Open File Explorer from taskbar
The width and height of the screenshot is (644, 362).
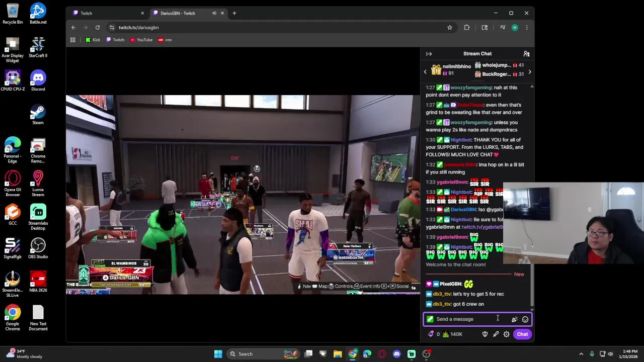[338, 354]
